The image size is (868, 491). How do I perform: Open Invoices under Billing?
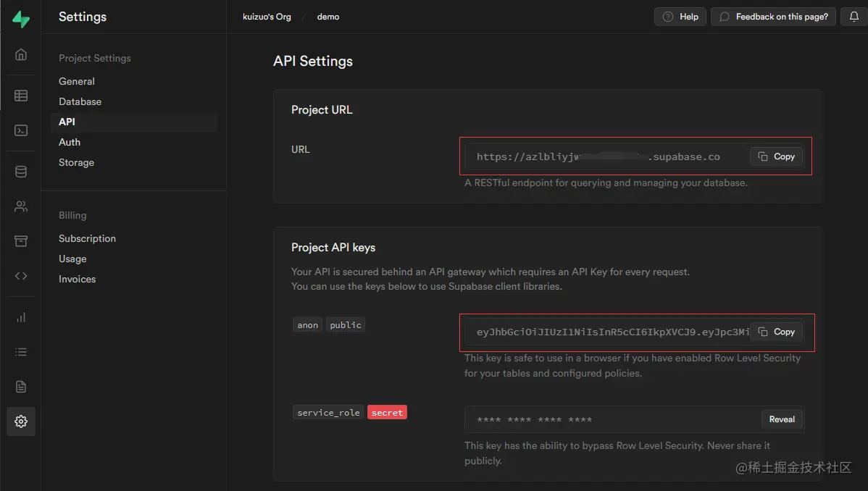point(77,280)
